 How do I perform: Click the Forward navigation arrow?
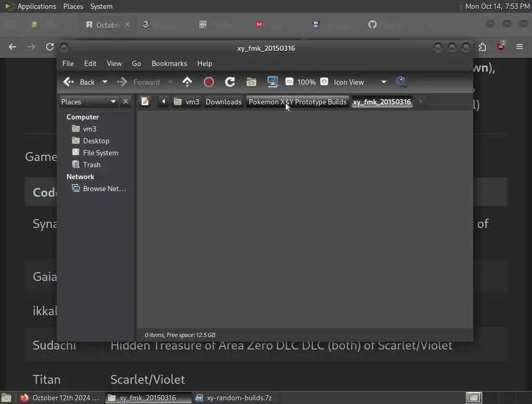[x=138, y=82]
